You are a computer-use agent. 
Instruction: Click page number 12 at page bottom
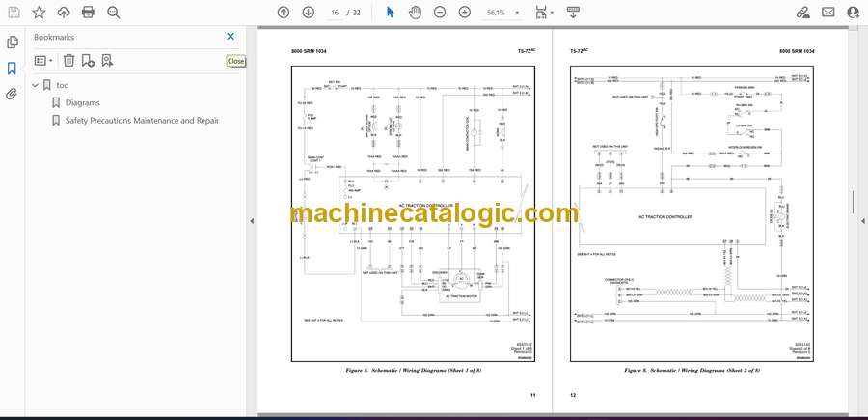point(573,396)
